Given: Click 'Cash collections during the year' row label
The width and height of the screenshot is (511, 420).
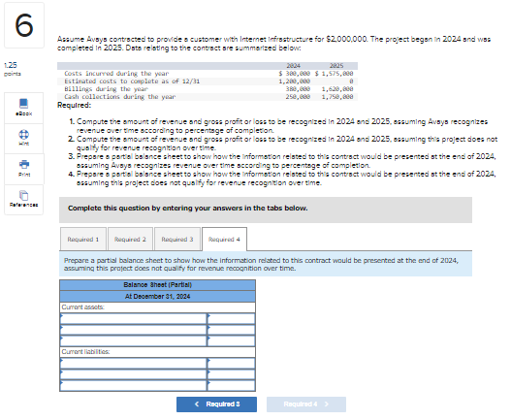Looking at the screenshot, I should [120, 97].
